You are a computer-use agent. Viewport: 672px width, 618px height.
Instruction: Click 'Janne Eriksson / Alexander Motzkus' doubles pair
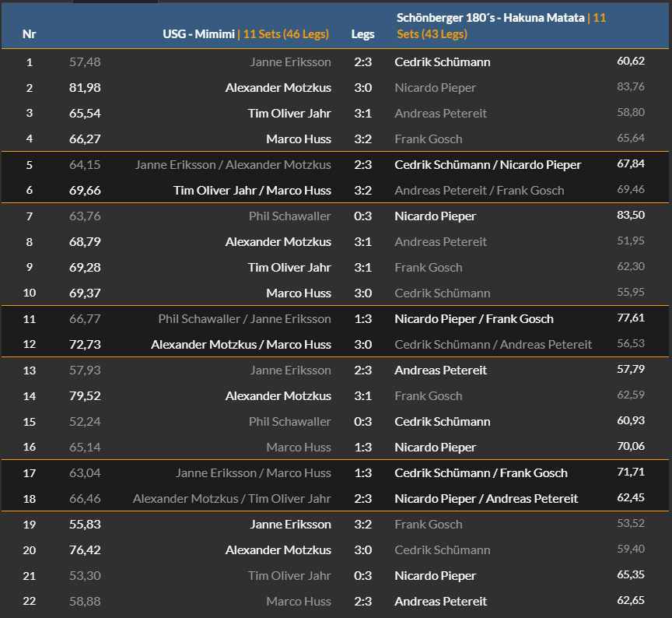(x=233, y=165)
